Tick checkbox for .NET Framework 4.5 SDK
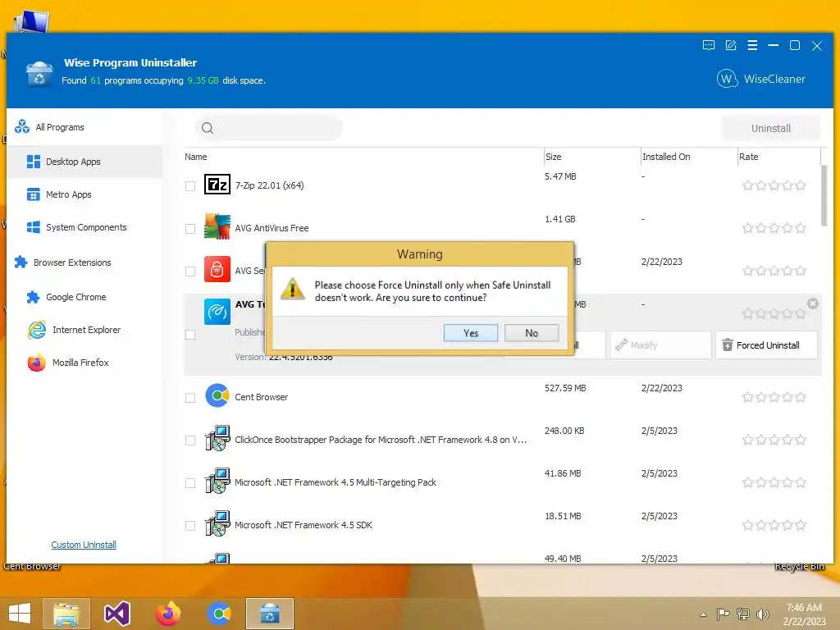 [190, 526]
